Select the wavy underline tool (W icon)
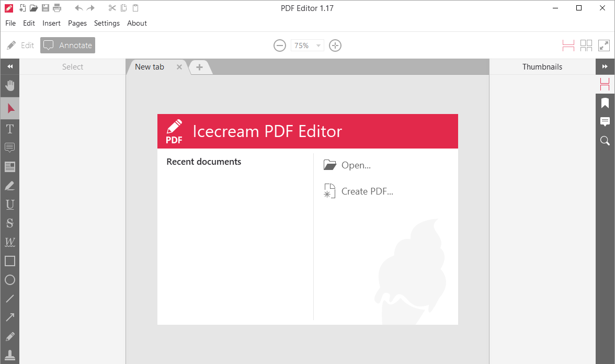This screenshot has height=364, width=615. pos(10,242)
